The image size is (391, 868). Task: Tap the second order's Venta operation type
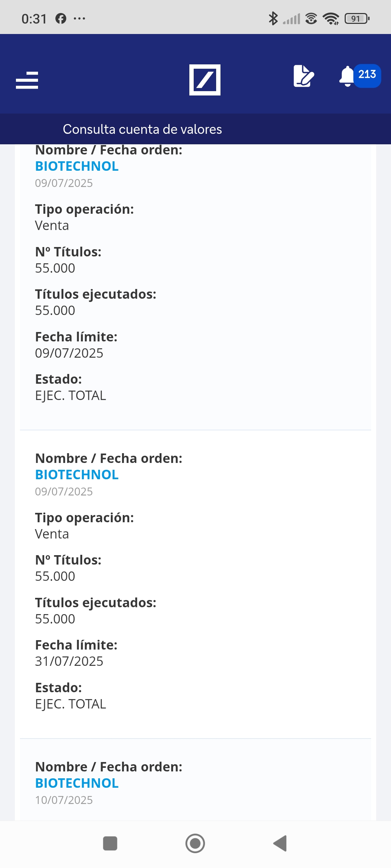pos(52,534)
